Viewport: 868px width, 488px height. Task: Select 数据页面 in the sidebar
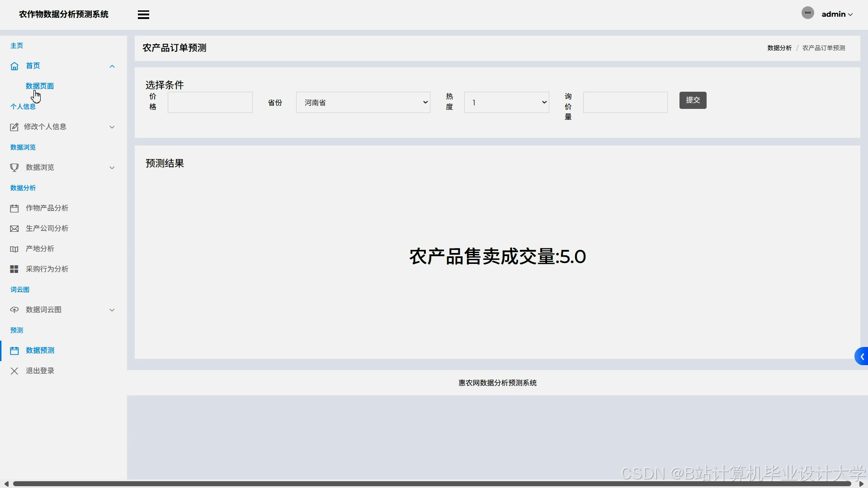click(x=40, y=85)
